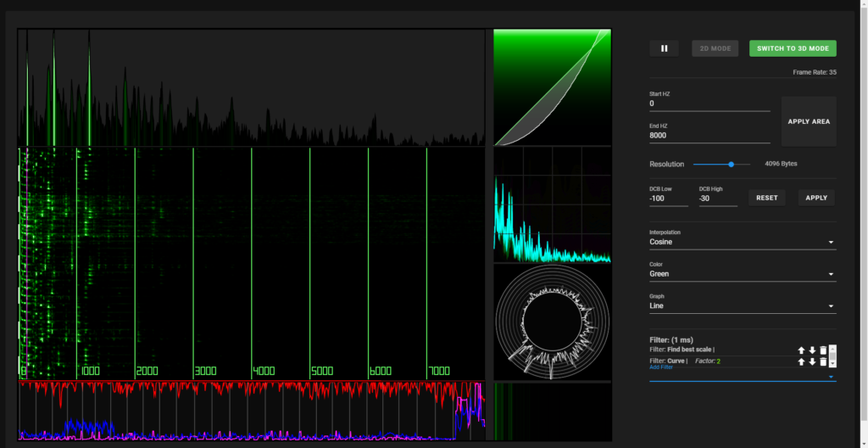The height and width of the screenshot is (448, 868).
Task: Click the cyan spectrum line graph
Action: pyautogui.click(x=552, y=204)
